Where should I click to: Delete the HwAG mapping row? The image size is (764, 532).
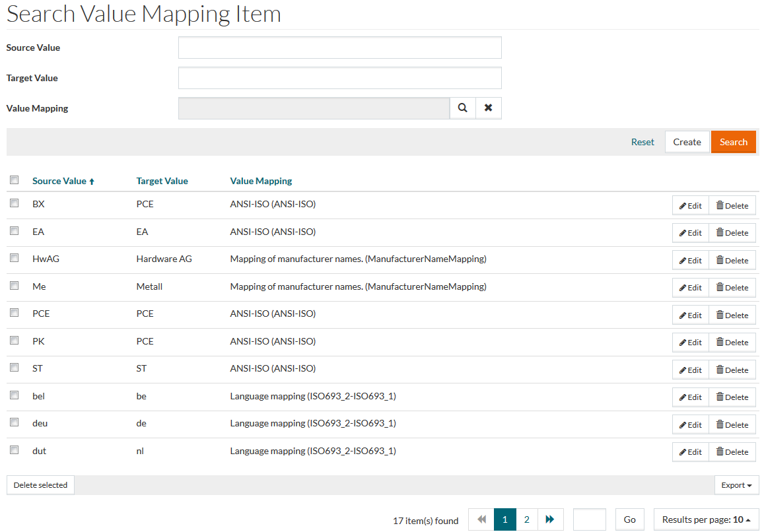coord(732,260)
